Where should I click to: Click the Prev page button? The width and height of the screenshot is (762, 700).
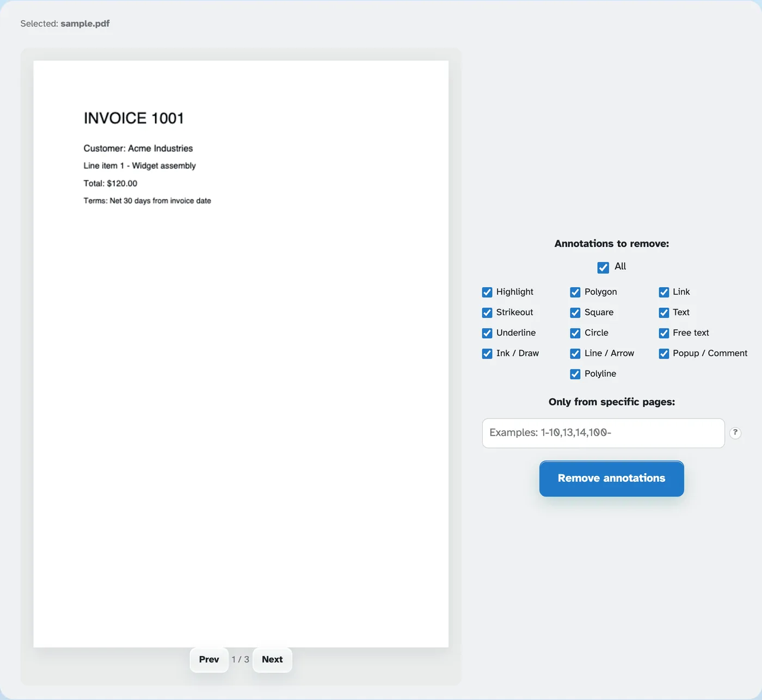coord(209,660)
